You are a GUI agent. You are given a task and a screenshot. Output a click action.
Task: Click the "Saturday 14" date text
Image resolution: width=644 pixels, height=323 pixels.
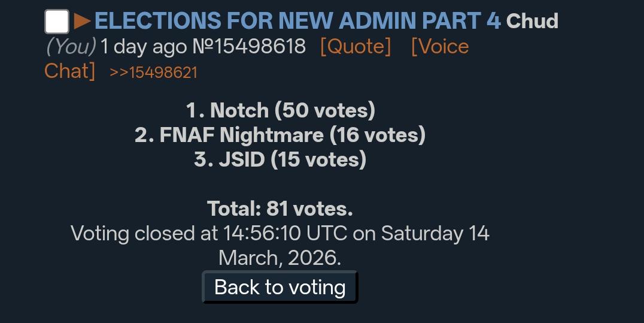(435, 233)
